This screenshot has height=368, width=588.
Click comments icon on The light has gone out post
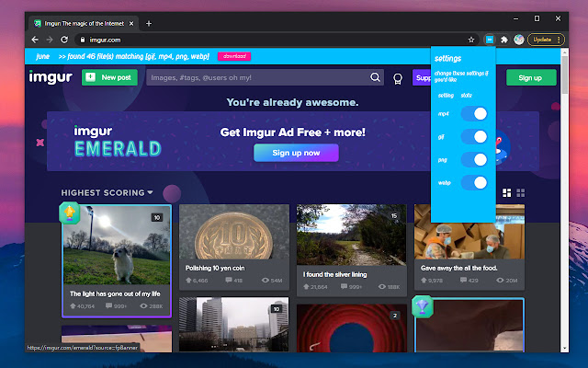(x=108, y=306)
